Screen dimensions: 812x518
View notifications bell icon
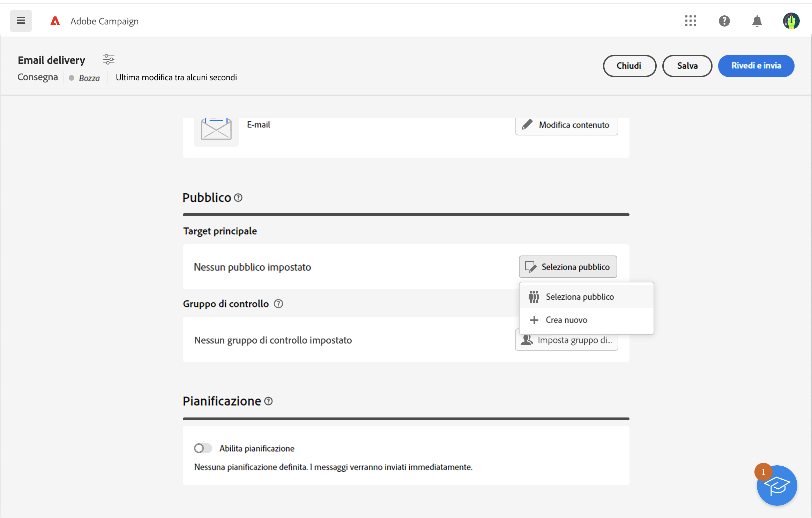click(x=757, y=21)
